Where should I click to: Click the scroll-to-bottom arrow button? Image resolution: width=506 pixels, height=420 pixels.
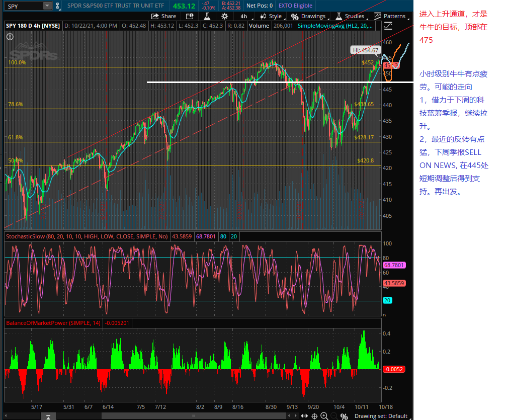[x=47, y=416]
